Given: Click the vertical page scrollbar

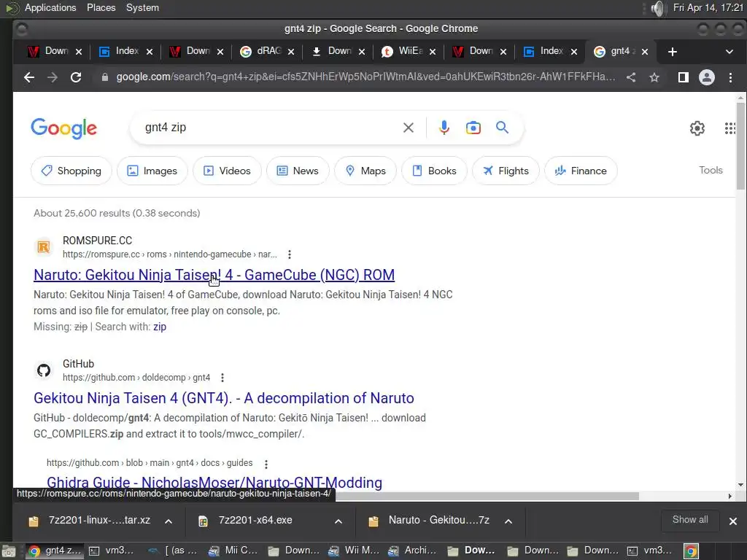Looking at the screenshot, I should pos(740,146).
